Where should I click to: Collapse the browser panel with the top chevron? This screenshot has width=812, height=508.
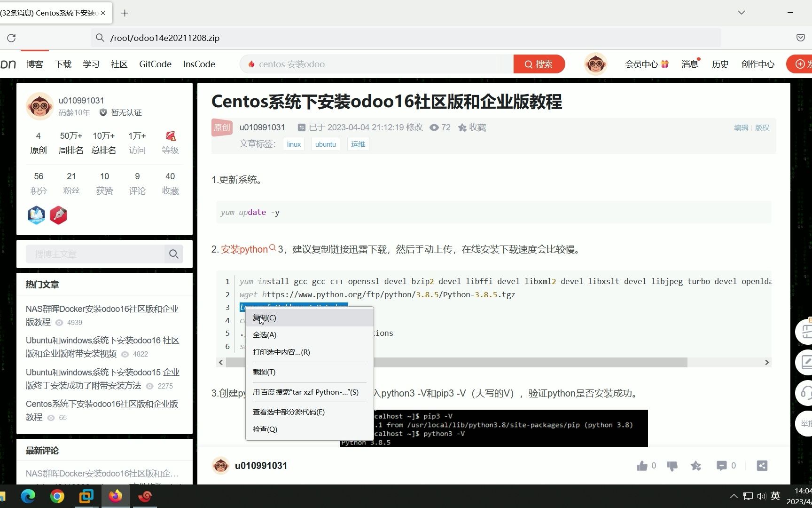(741, 12)
